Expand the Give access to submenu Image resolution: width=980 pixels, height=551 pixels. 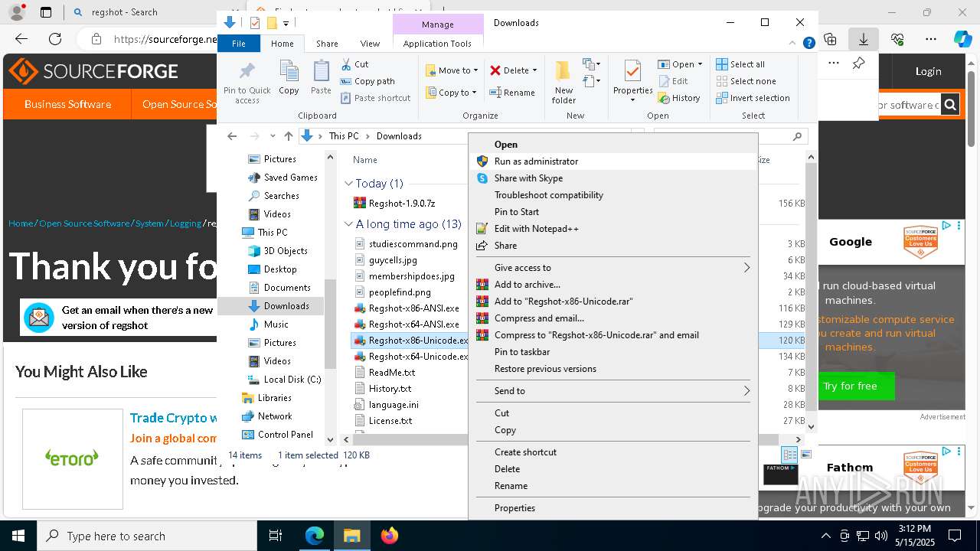tap(612, 268)
